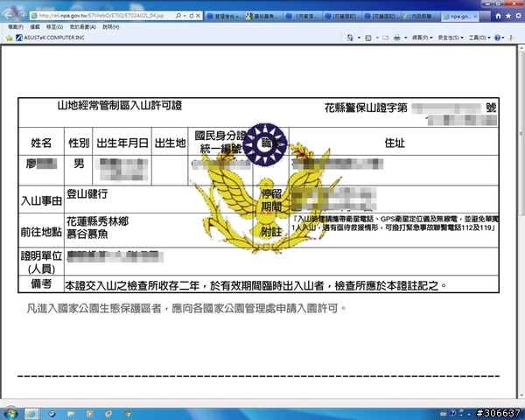Open the 我的最愛(A) menu
This screenshot has height=420, width=525.
click(x=83, y=27)
